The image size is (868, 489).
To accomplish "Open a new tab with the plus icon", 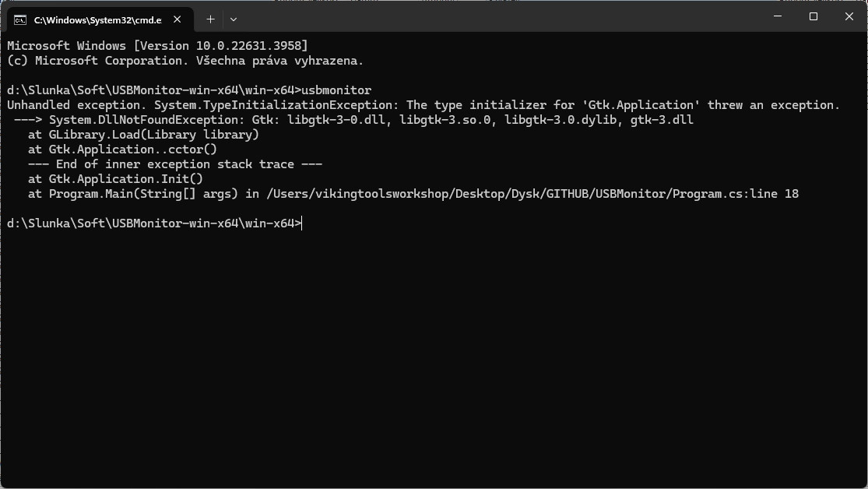I will [x=210, y=19].
